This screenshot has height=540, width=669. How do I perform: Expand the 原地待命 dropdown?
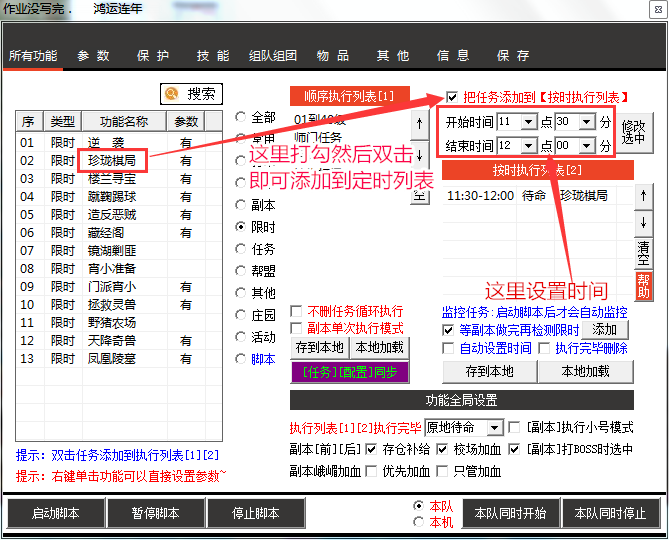(496, 428)
